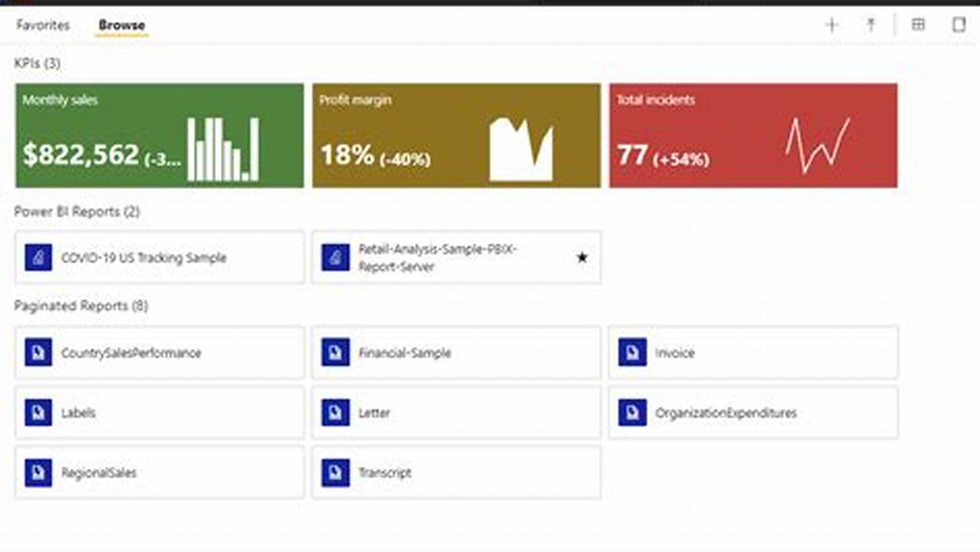
Task: Open the Monthly sales KPI tile
Action: coord(159,135)
